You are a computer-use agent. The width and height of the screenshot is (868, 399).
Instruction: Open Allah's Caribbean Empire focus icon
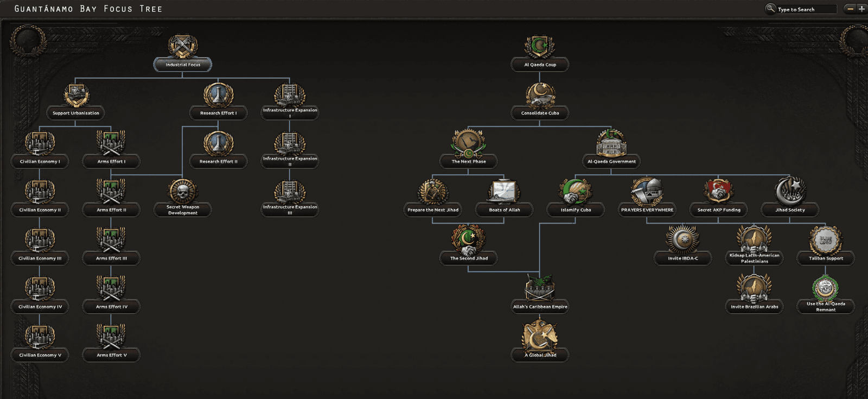pos(540,288)
